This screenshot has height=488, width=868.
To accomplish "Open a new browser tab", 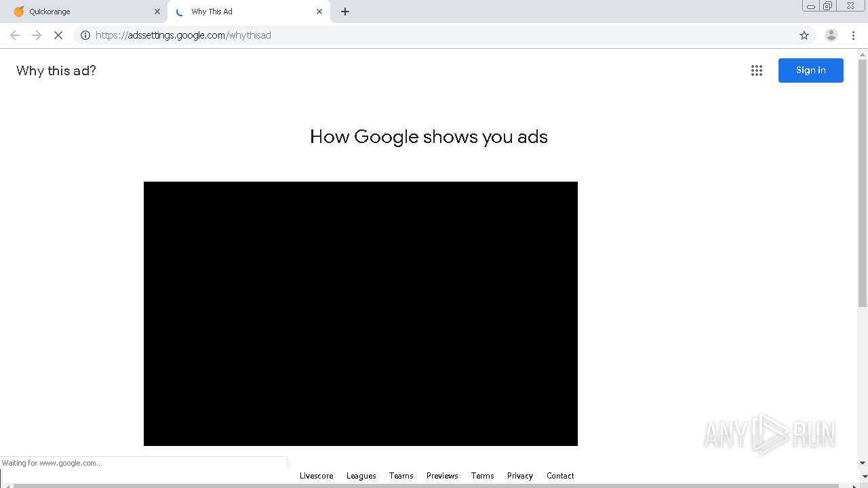I will [345, 12].
